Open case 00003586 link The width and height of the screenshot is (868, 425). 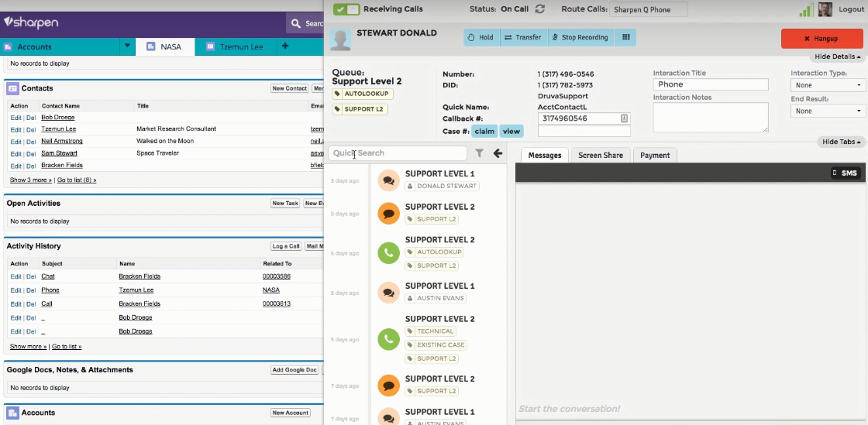click(x=276, y=276)
